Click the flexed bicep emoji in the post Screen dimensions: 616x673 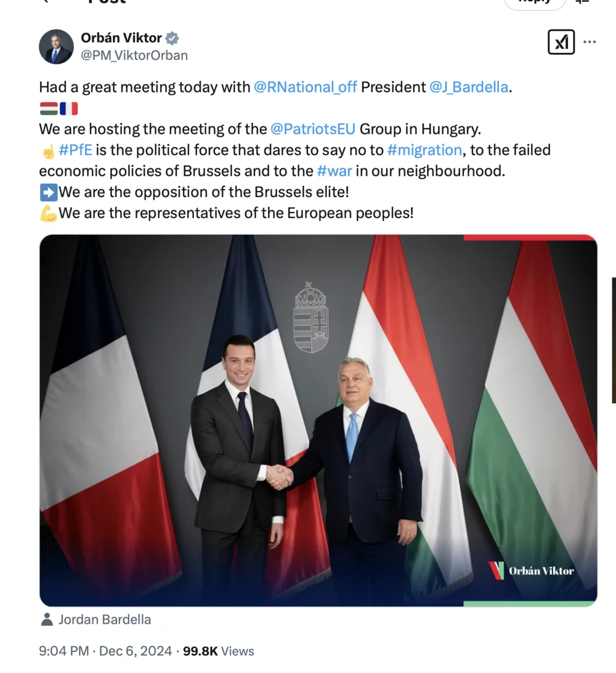(x=48, y=213)
